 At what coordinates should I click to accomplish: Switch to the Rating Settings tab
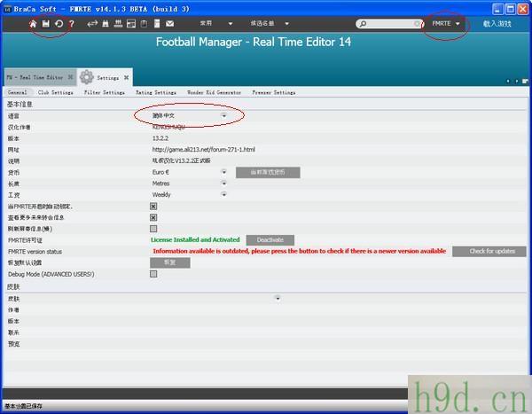(x=156, y=92)
